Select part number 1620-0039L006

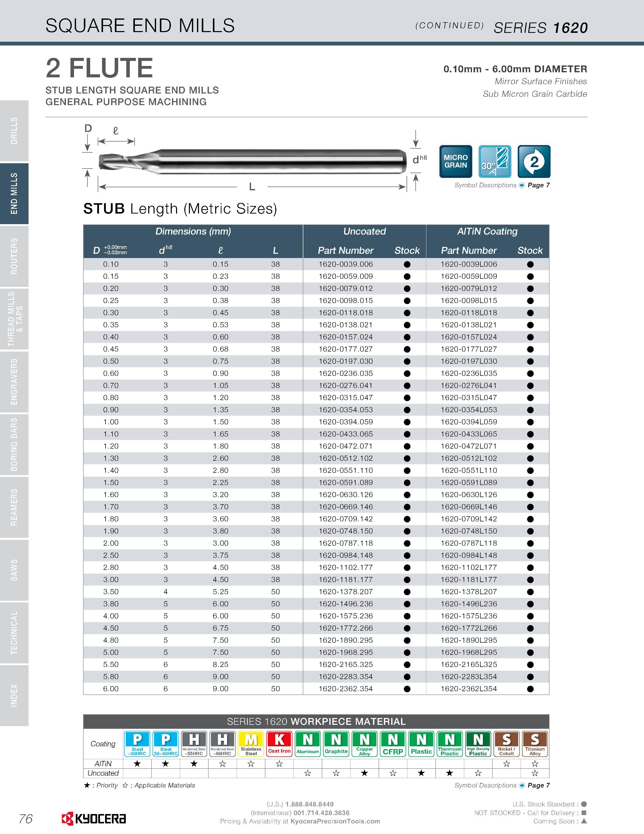coord(469,264)
